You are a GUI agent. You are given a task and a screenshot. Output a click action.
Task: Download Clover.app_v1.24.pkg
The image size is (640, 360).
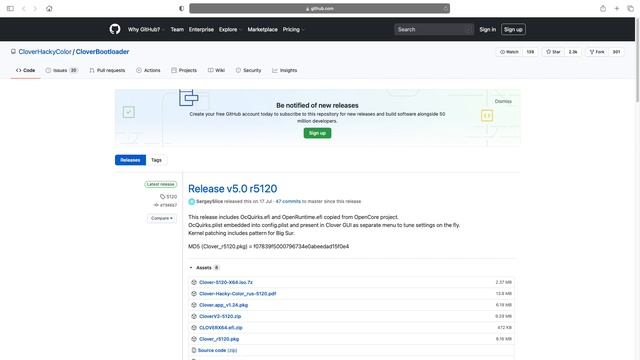point(224,305)
